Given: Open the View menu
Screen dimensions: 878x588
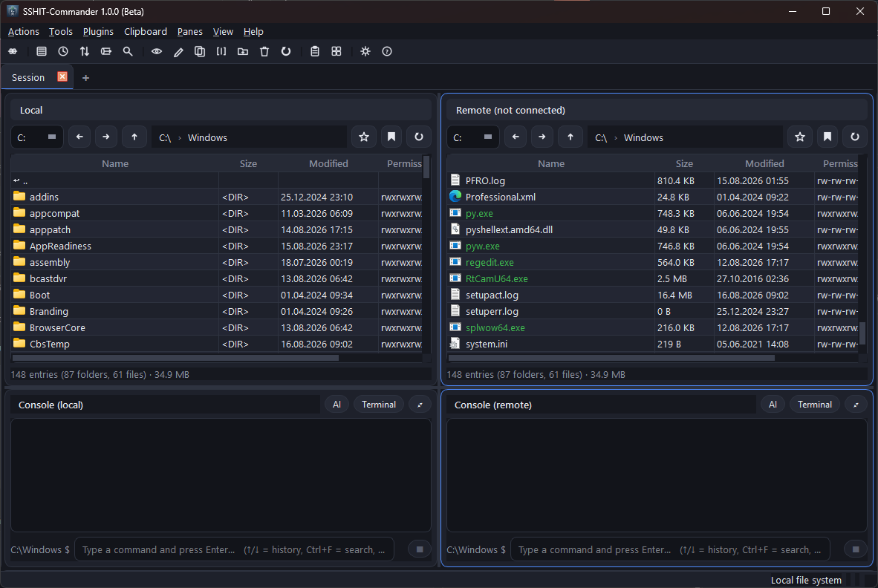Looking at the screenshot, I should tap(223, 32).
